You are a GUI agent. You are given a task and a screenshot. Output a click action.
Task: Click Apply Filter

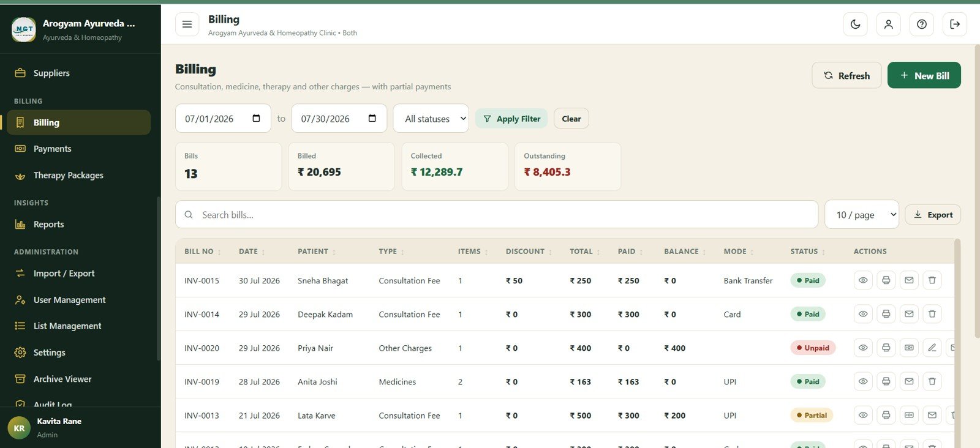(x=511, y=119)
